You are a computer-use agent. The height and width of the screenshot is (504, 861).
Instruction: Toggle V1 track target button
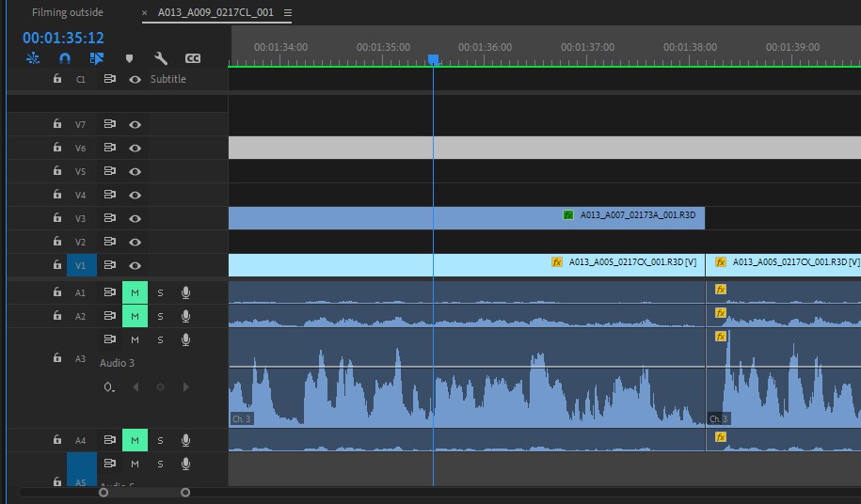pyautogui.click(x=81, y=265)
